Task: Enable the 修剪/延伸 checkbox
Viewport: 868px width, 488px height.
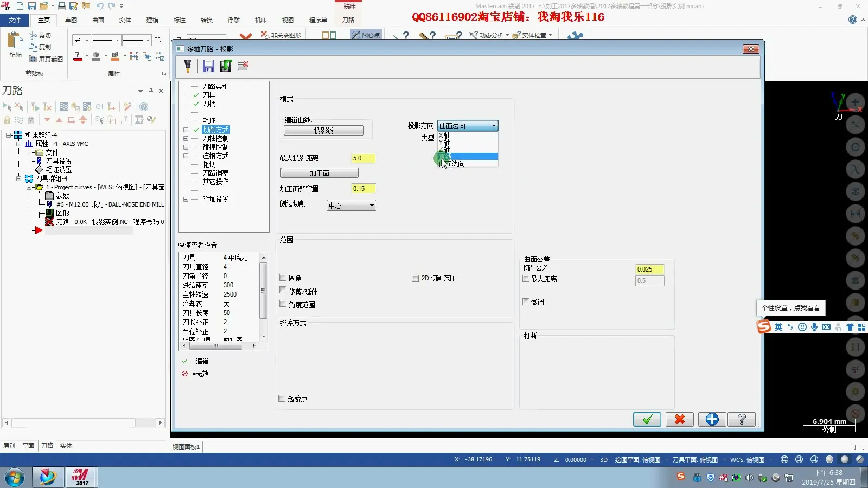Action: 283,290
